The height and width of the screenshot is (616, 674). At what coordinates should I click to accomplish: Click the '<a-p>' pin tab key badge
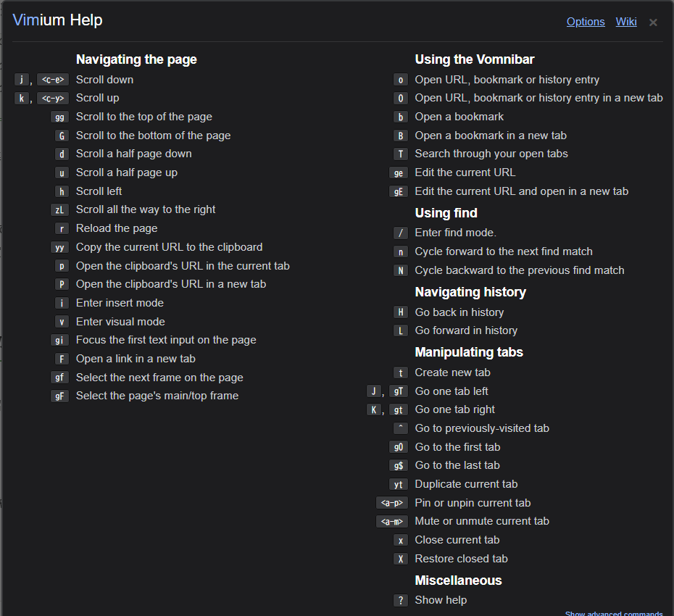(x=391, y=503)
